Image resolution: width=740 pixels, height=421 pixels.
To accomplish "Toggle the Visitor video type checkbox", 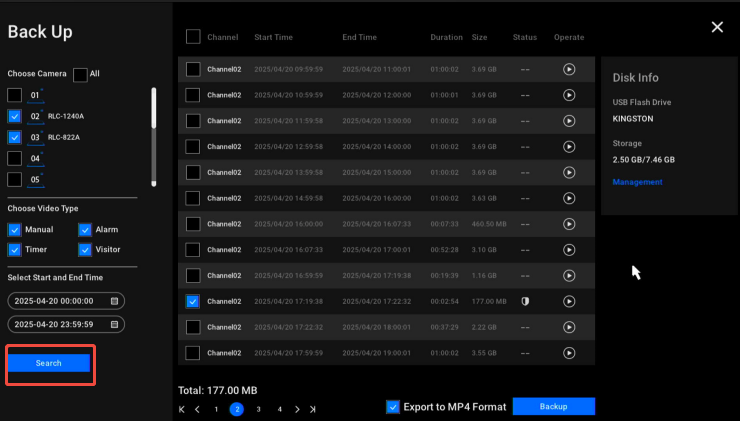I will [85, 250].
